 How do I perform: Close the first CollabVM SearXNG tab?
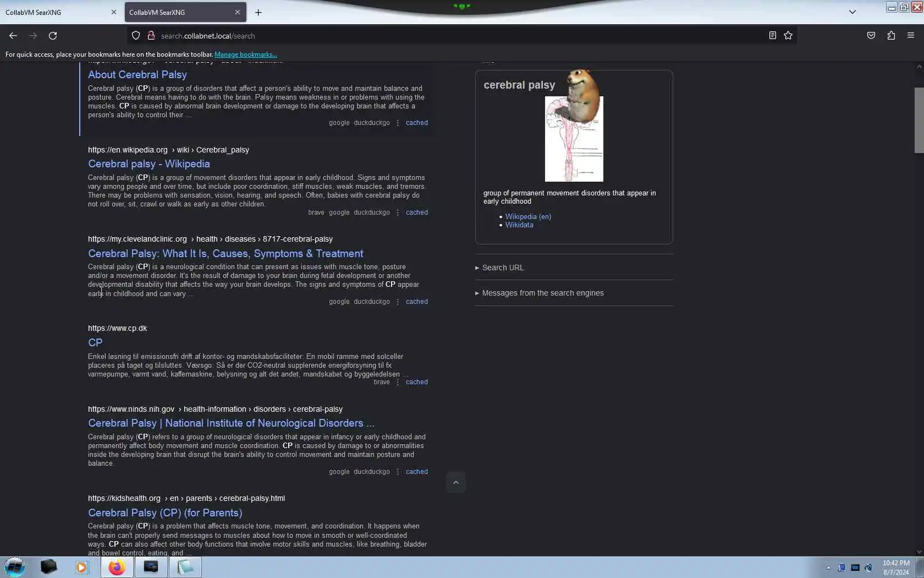(x=114, y=12)
